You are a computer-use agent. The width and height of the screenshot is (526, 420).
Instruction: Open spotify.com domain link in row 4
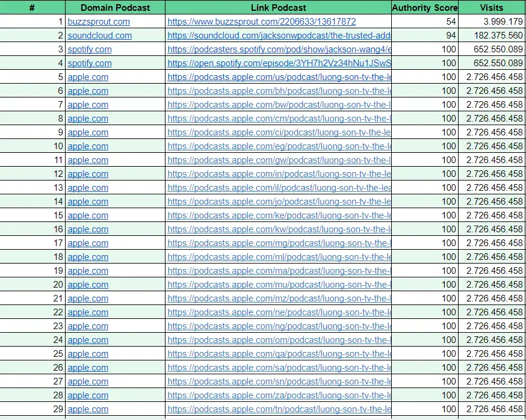(x=90, y=63)
